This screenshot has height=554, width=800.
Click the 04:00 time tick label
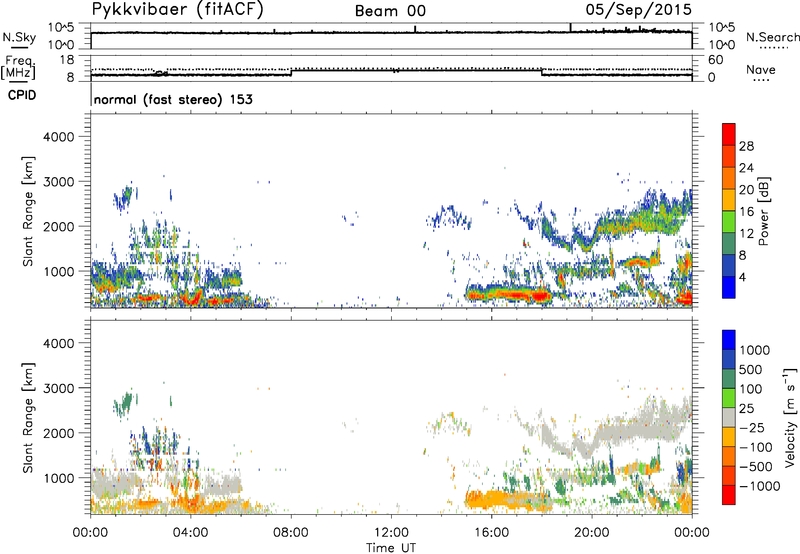pyautogui.click(x=191, y=533)
